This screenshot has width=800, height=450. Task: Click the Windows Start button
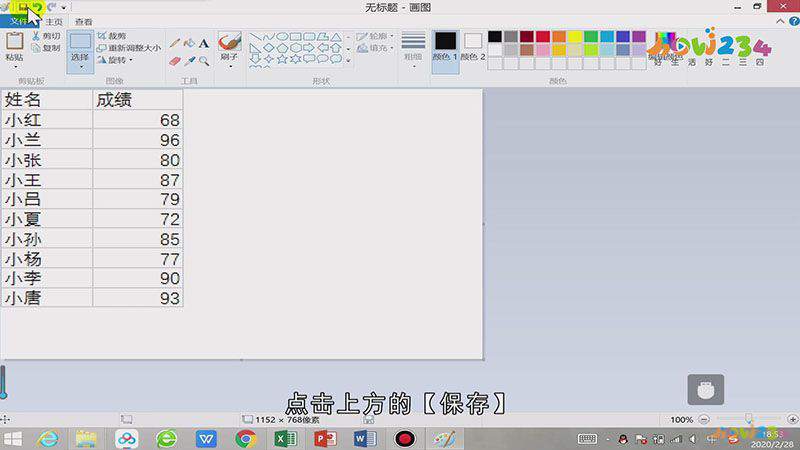[x=12, y=439]
